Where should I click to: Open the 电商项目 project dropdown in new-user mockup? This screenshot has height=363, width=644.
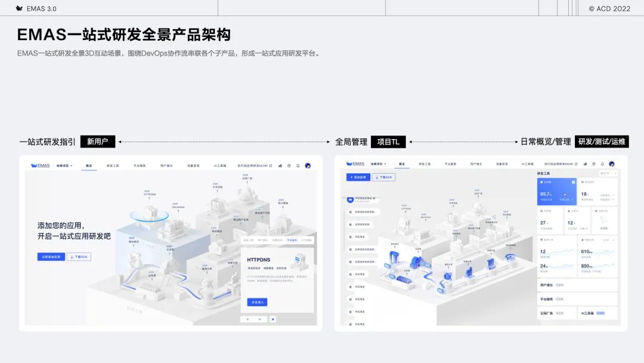click(64, 165)
